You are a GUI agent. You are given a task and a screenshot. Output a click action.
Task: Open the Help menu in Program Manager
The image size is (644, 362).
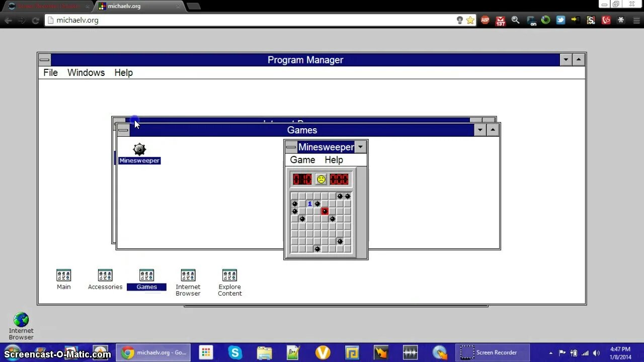[x=123, y=73]
